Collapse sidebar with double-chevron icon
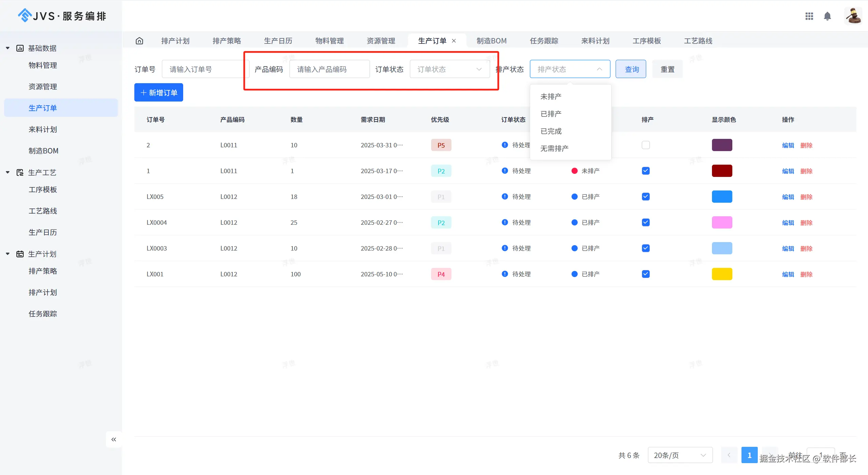This screenshot has width=868, height=475. 114,439
